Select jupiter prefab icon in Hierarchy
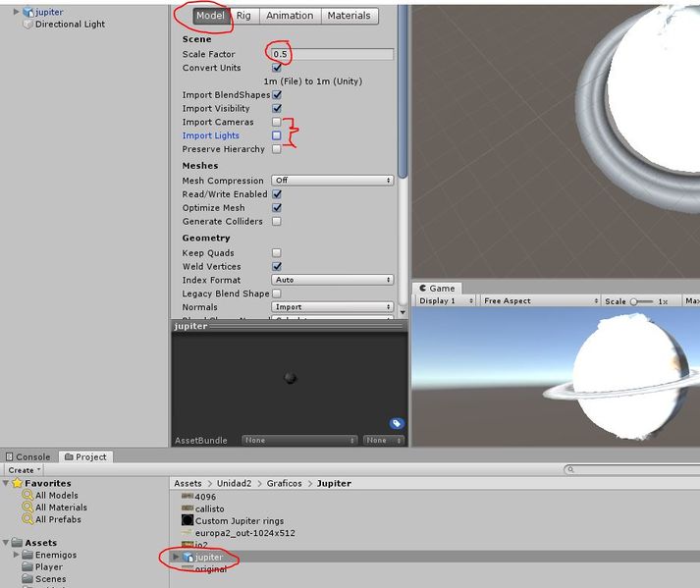This screenshot has width=700, height=588. pyautogui.click(x=28, y=12)
